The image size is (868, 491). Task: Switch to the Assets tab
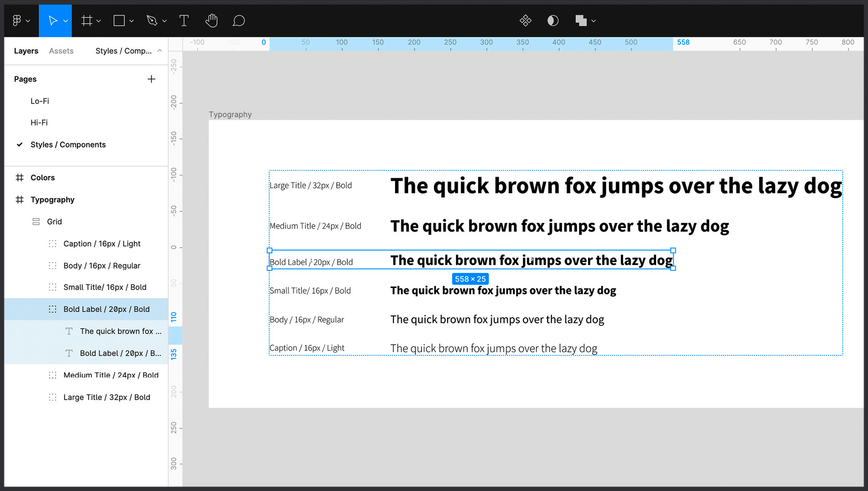pyautogui.click(x=61, y=50)
